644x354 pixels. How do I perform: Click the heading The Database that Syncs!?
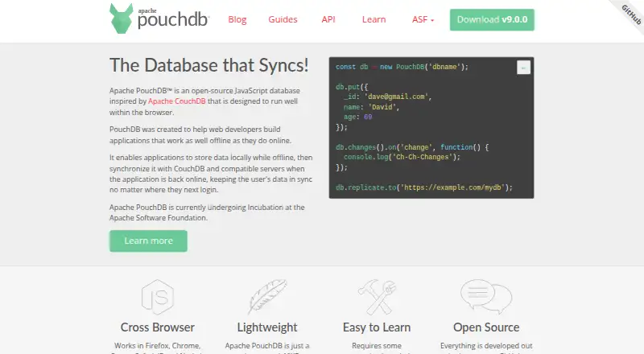(x=209, y=65)
